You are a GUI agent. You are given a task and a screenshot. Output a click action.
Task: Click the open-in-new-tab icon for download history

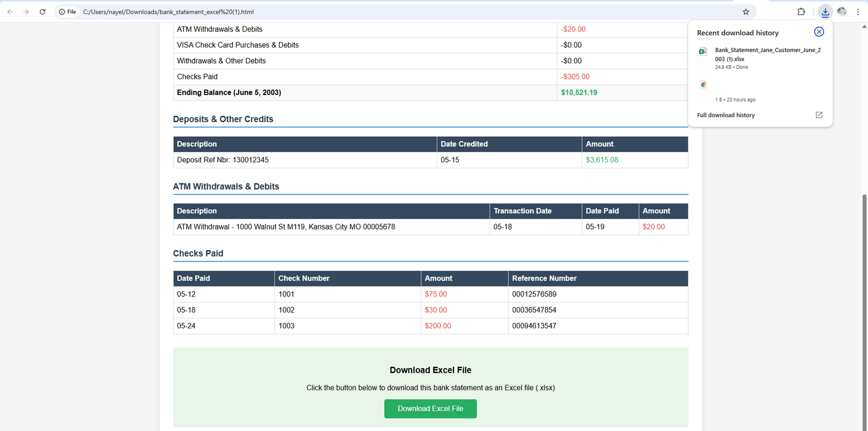click(819, 115)
